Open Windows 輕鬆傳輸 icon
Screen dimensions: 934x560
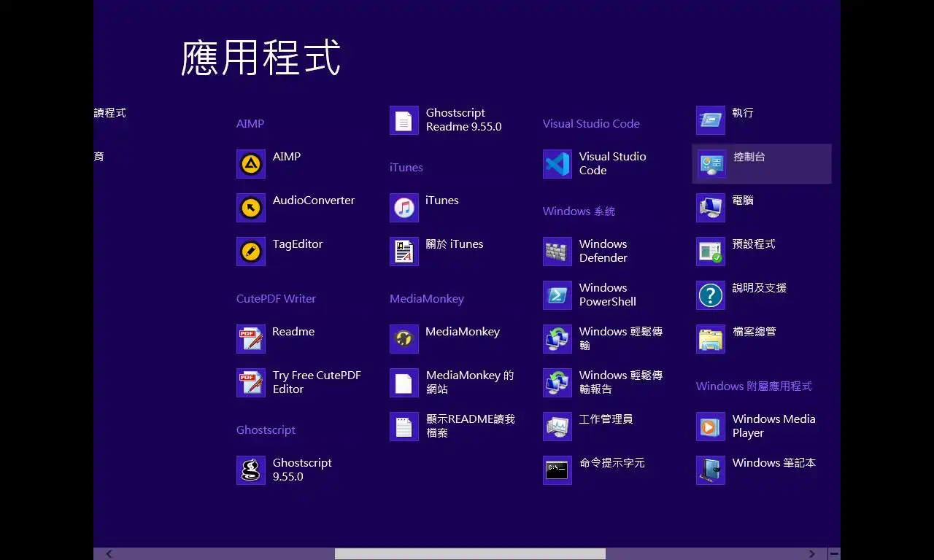point(557,339)
